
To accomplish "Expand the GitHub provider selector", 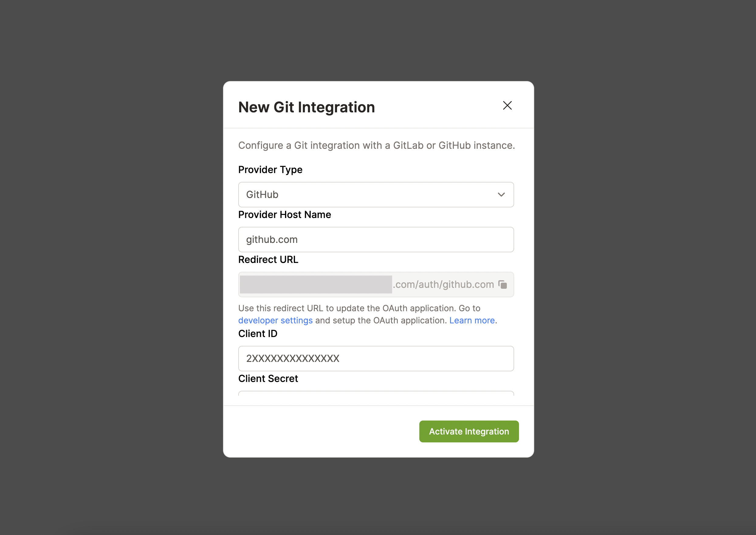I will click(376, 195).
